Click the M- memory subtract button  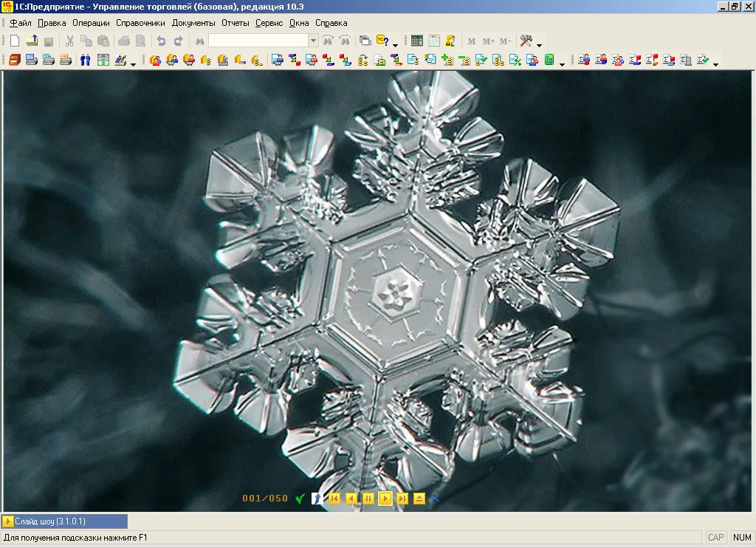coord(505,41)
